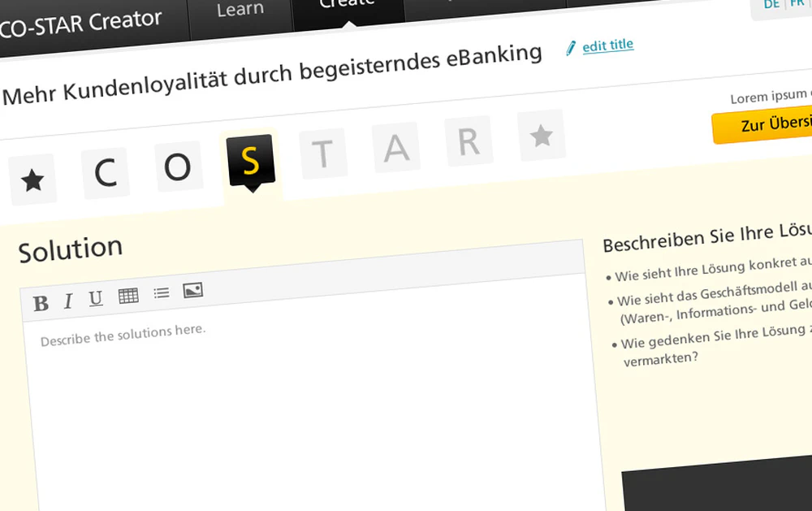
Task: Go to the final grey star step
Action: tap(541, 136)
